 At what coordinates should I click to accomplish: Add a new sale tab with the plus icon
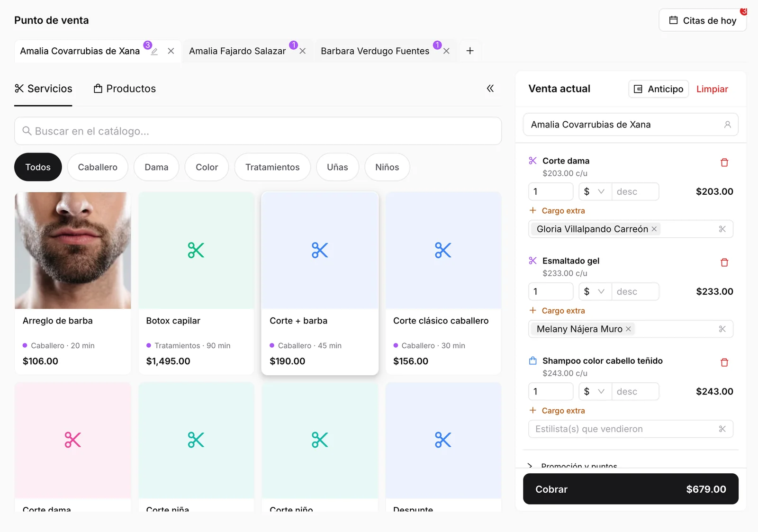click(470, 51)
